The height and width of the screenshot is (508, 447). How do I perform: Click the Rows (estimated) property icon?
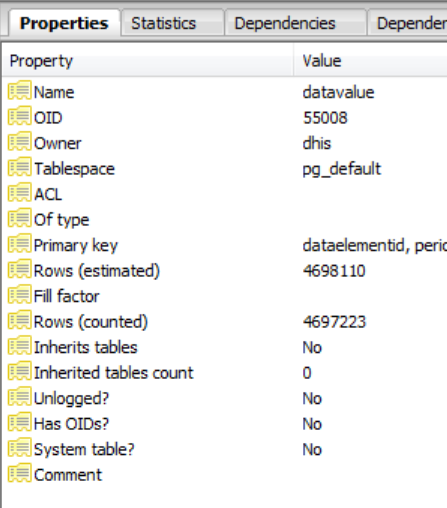click(x=20, y=269)
